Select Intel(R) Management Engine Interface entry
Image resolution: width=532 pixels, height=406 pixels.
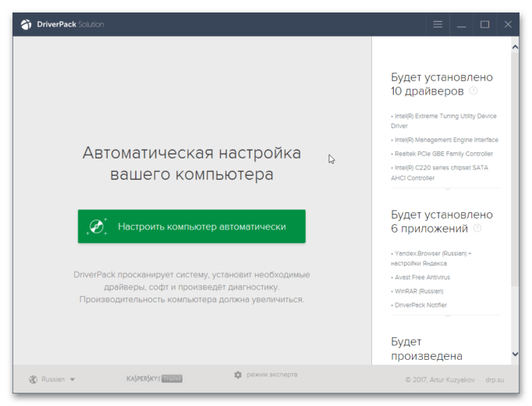click(x=445, y=140)
